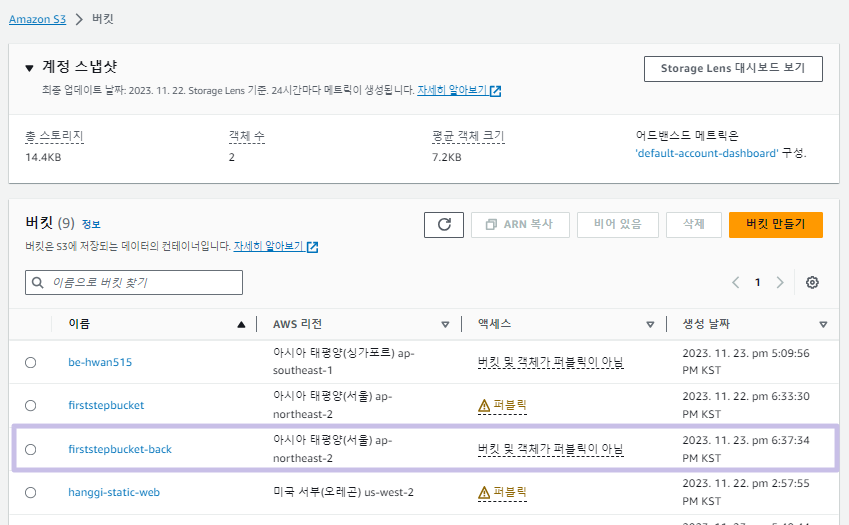Click ap-southeast-1 region cell for be-hwan515
849x525 pixels.
click(x=343, y=362)
